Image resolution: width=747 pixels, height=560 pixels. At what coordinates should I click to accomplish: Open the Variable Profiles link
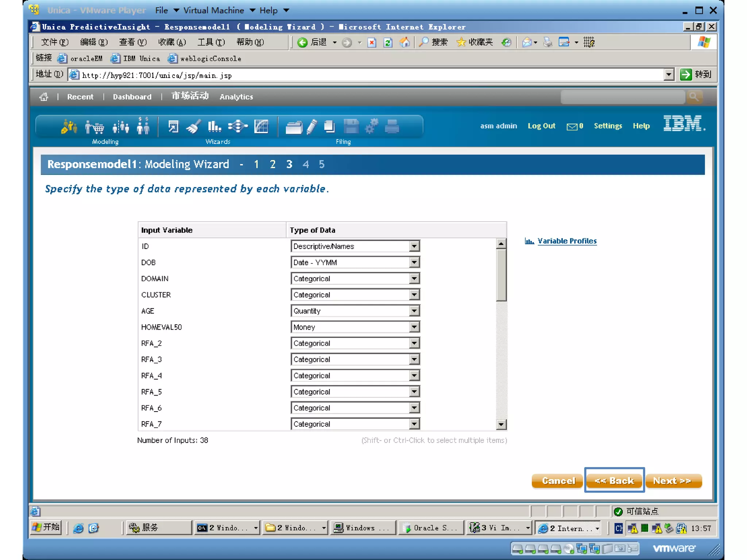(x=566, y=241)
